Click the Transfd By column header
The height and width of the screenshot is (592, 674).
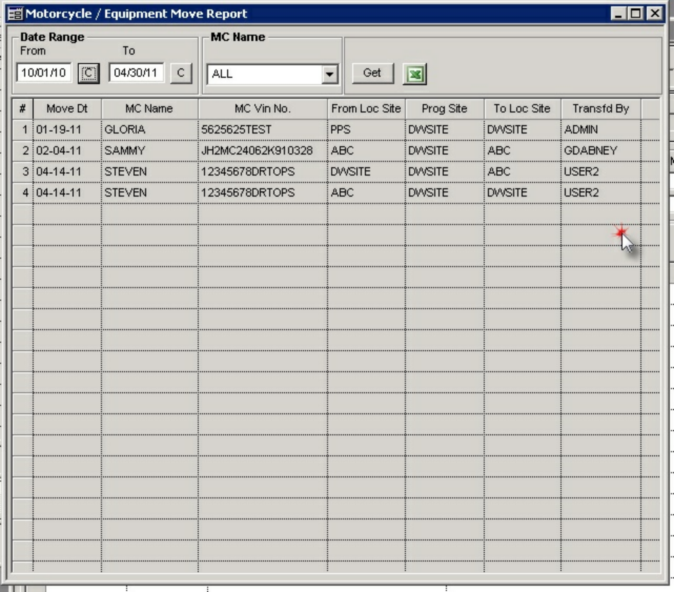click(x=600, y=108)
